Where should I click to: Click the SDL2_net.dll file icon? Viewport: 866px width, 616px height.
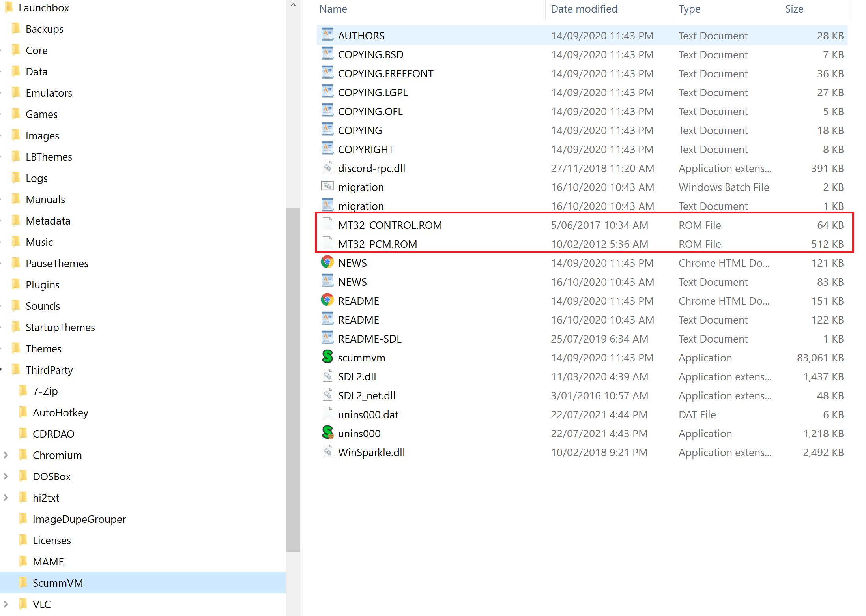(327, 395)
